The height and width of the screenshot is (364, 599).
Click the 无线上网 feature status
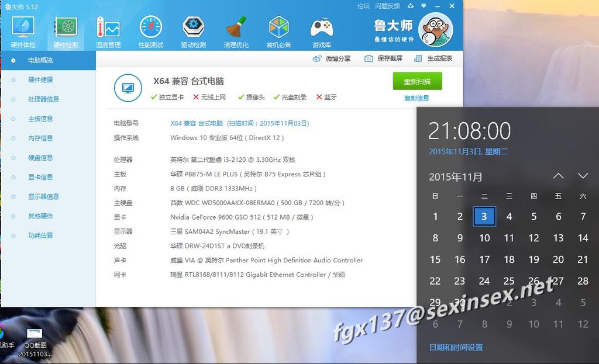pos(209,98)
